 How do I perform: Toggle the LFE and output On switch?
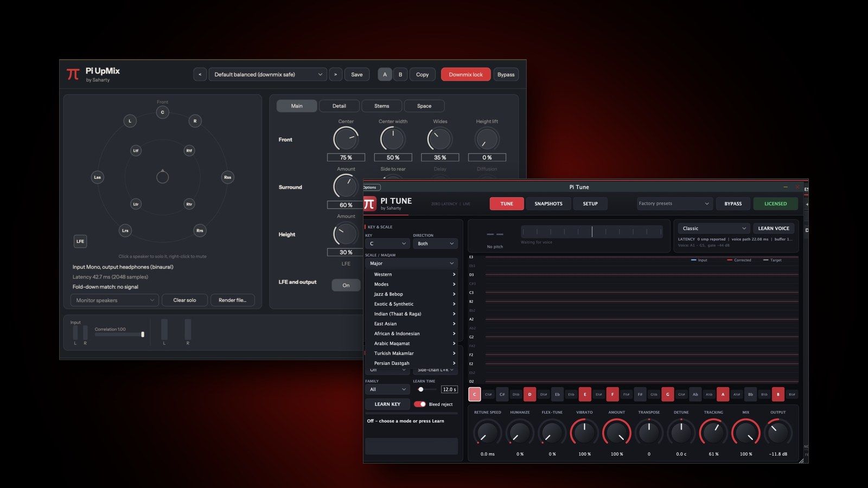pyautogui.click(x=346, y=285)
